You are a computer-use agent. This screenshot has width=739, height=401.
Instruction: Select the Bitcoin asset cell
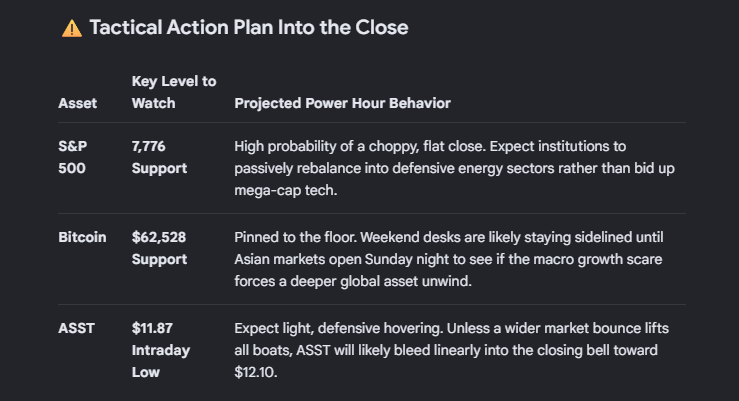(82, 237)
